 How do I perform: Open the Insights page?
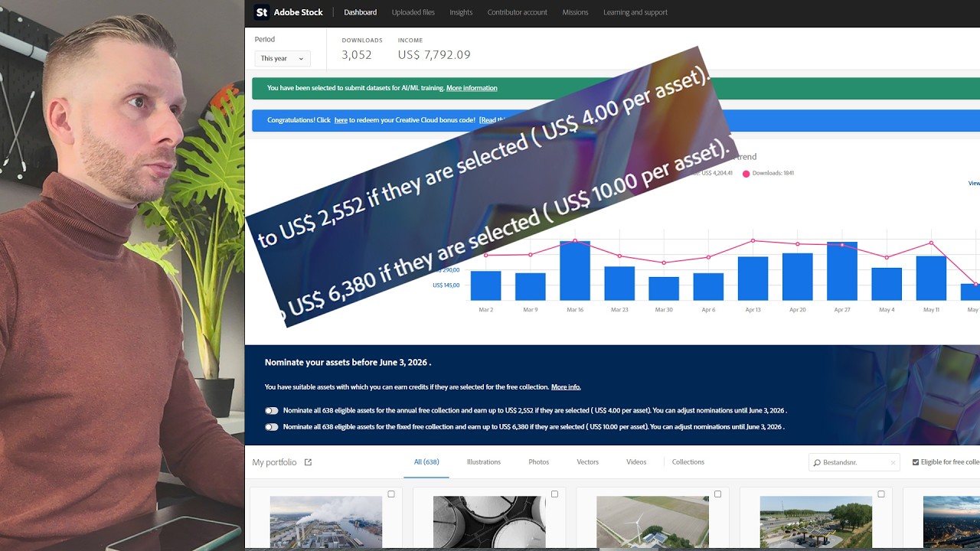[461, 12]
